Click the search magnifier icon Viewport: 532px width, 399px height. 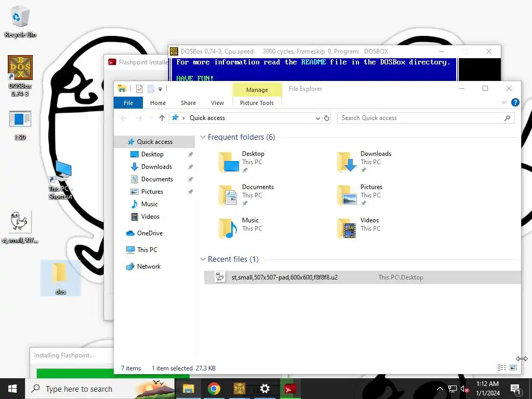[x=508, y=118]
